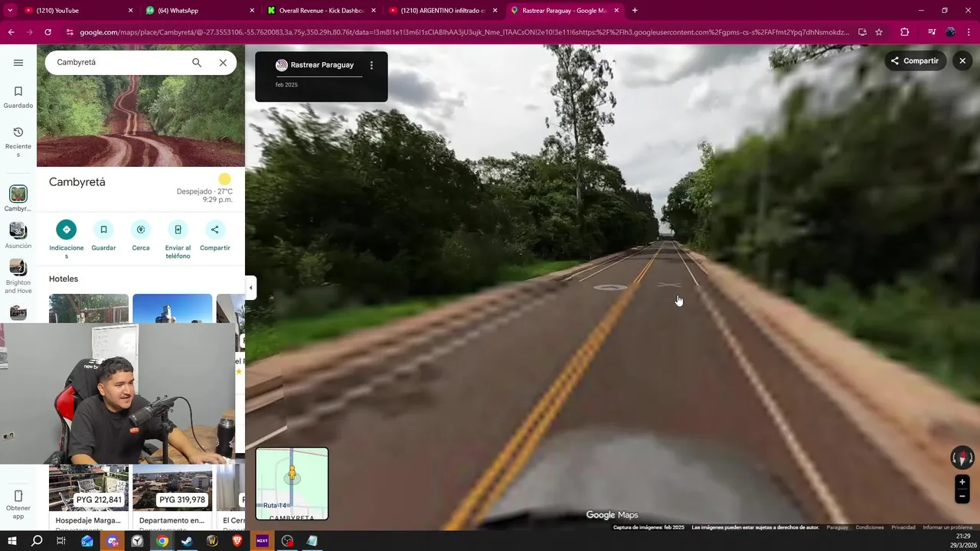Save place with Guardar button

[103, 236]
